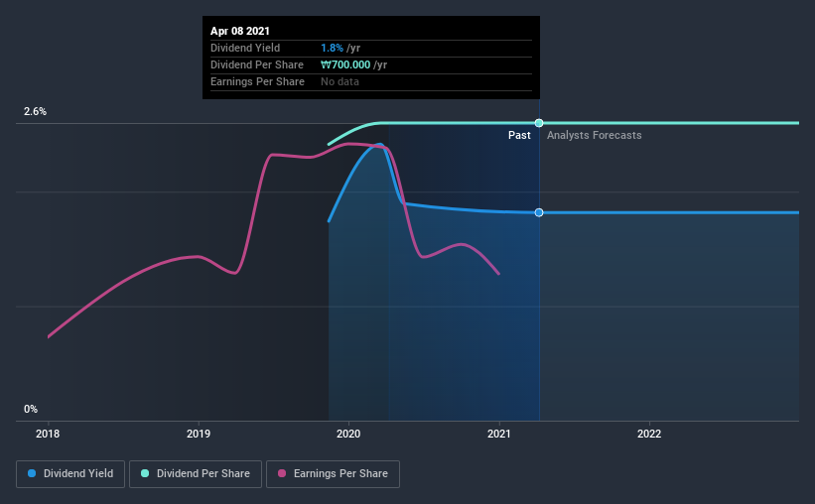Screen dimensions: 815x504
Task: Click the 2.6% y-axis label
Action: (36, 112)
